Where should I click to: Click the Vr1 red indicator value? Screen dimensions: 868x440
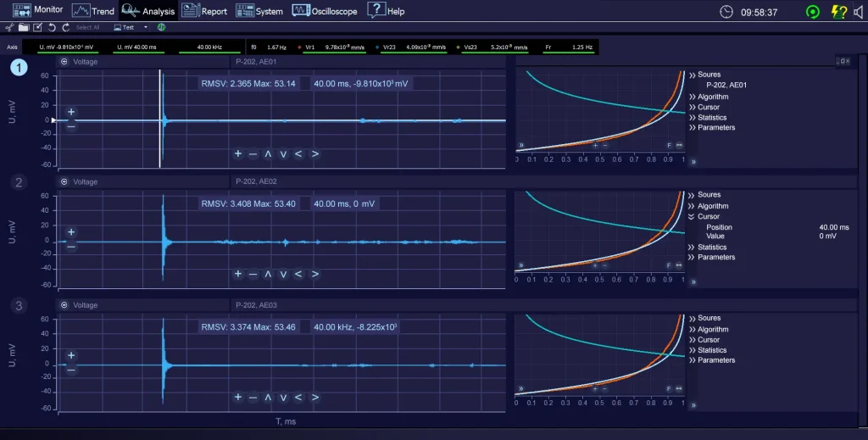tap(345, 47)
